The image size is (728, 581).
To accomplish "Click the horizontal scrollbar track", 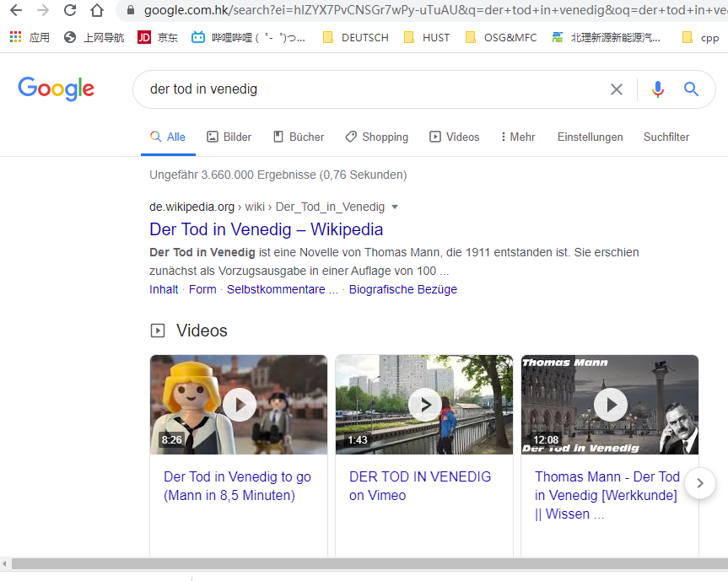I will (x=369, y=564).
